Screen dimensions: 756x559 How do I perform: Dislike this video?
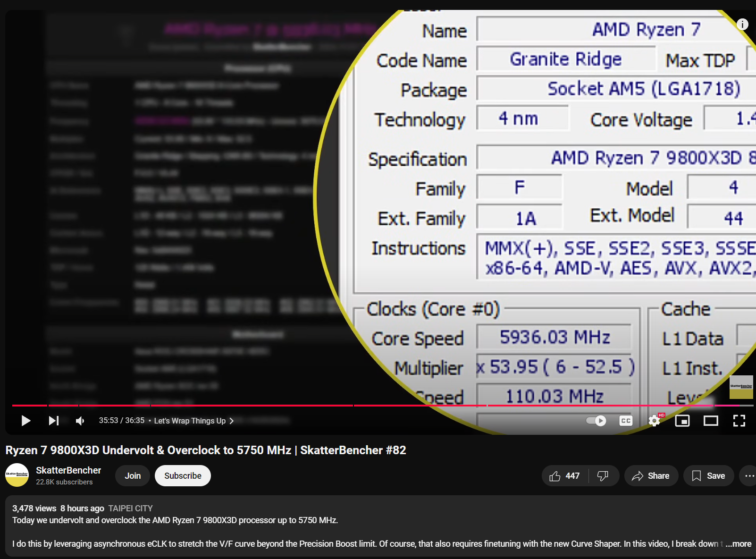[x=603, y=476]
